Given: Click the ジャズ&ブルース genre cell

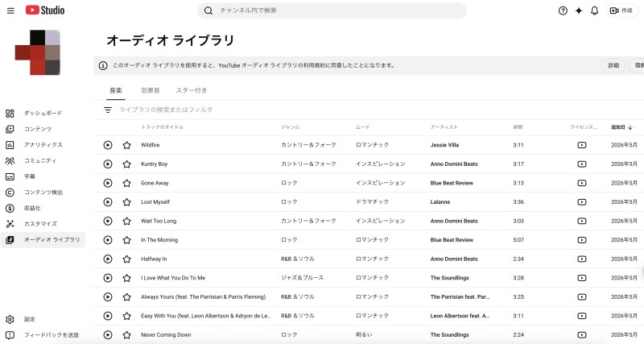Looking at the screenshot, I should click(303, 278).
